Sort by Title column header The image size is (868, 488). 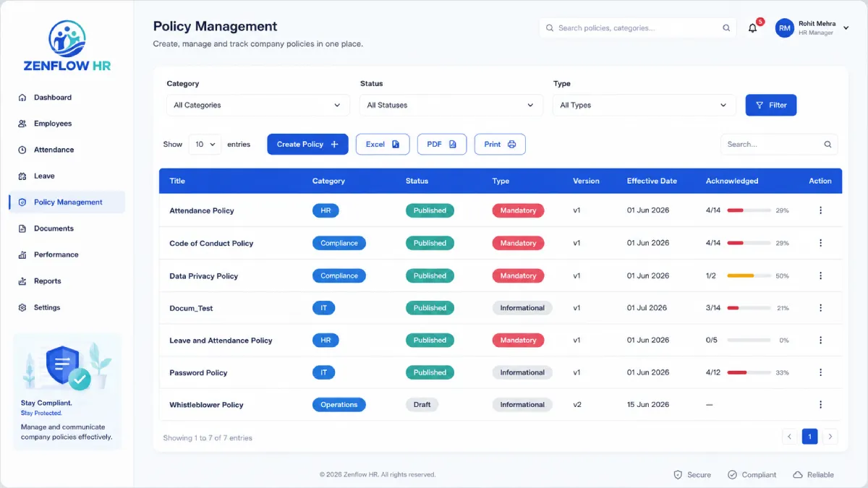[x=177, y=181]
